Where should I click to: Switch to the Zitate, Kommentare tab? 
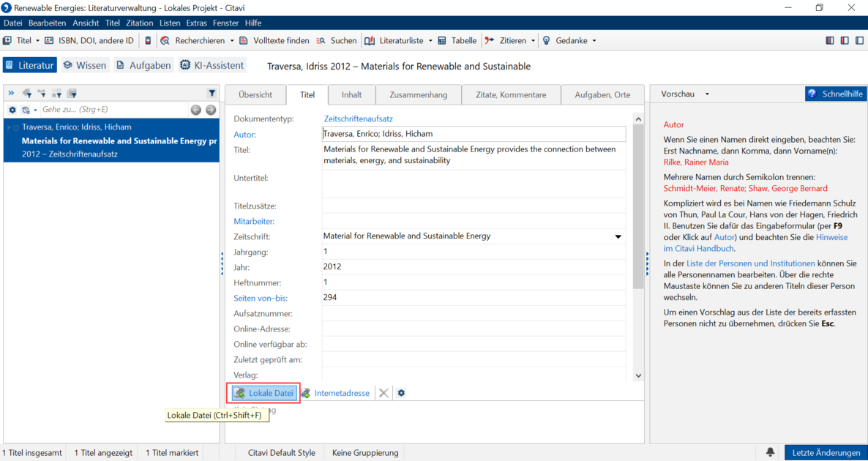point(511,94)
